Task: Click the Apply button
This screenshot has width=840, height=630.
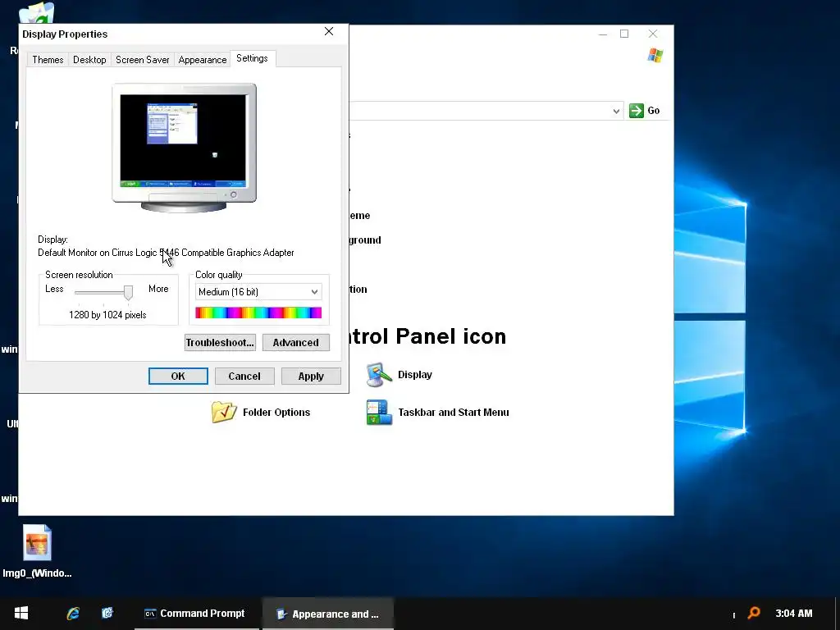Action: coord(311,376)
